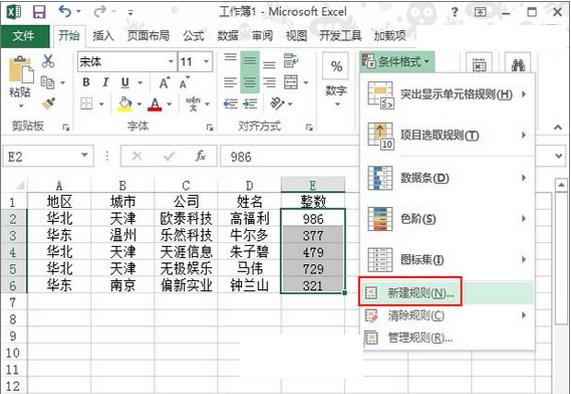The image size is (571, 394).
Task: Switch to the 视图 ribbon tab
Action: pos(296,36)
